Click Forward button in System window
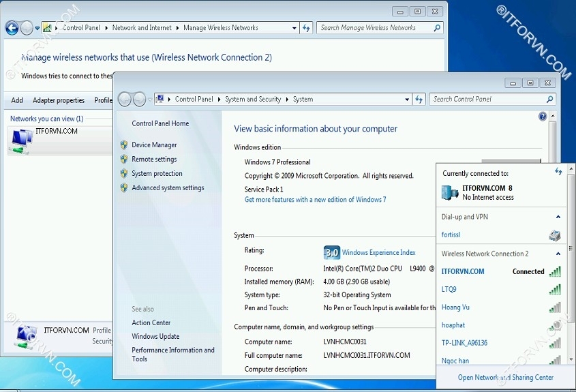This screenshot has width=576, height=392. click(x=139, y=100)
